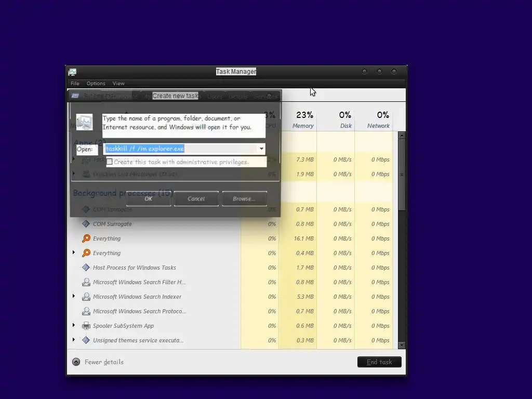This screenshot has height=399, width=532.
Task: Select the second COM Surrogate row
Action: click(x=231, y=224)
